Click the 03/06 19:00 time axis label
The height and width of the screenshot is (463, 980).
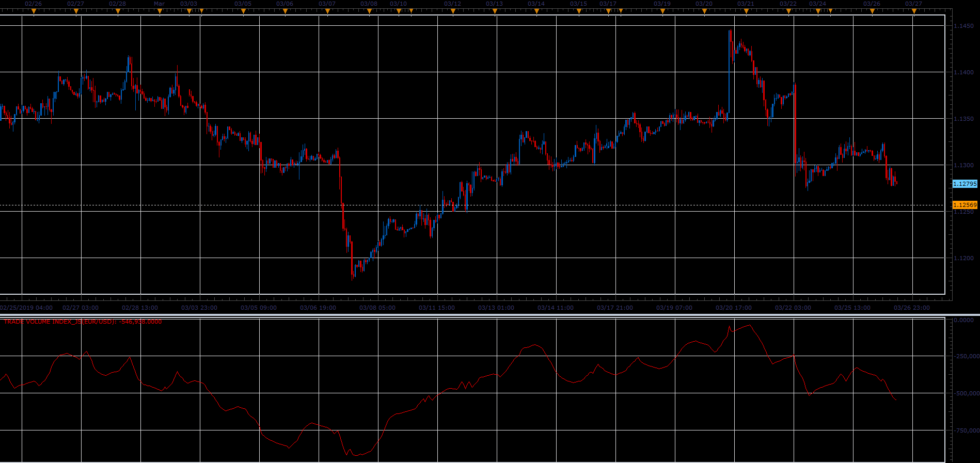click(318, 308)
